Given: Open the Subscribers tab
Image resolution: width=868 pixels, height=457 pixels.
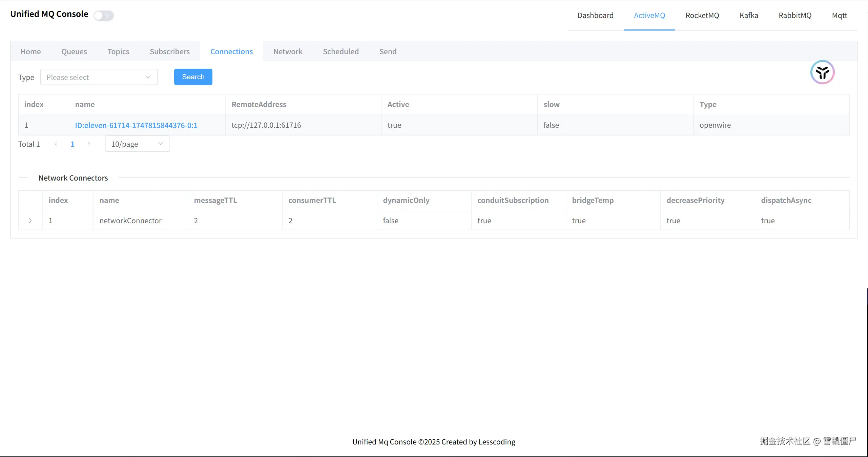Looking at the screenshot, I should coord(170,51).
